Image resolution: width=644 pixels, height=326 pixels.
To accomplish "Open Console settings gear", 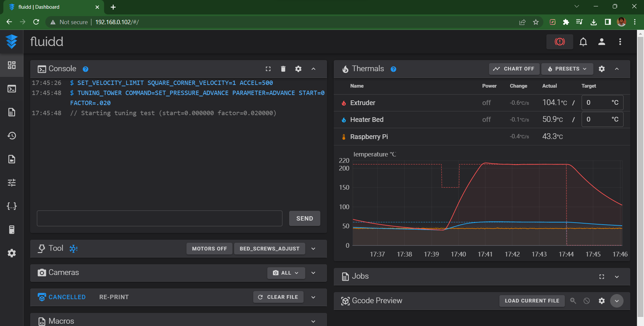I will [298, 69].
